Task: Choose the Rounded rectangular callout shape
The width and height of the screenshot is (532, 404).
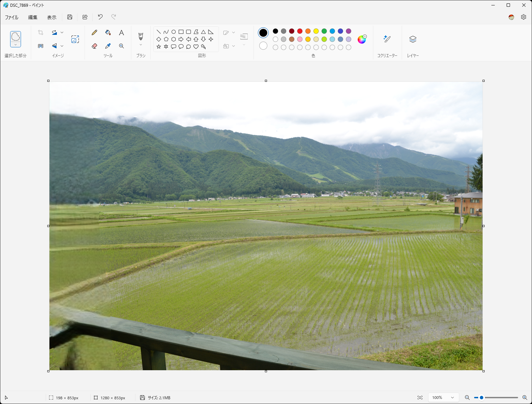Action: coord(174,47)
